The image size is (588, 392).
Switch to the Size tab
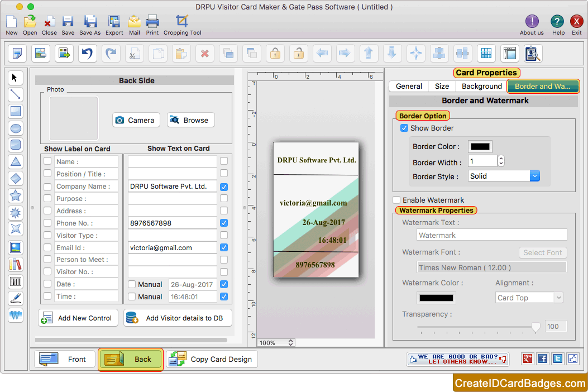442,87
